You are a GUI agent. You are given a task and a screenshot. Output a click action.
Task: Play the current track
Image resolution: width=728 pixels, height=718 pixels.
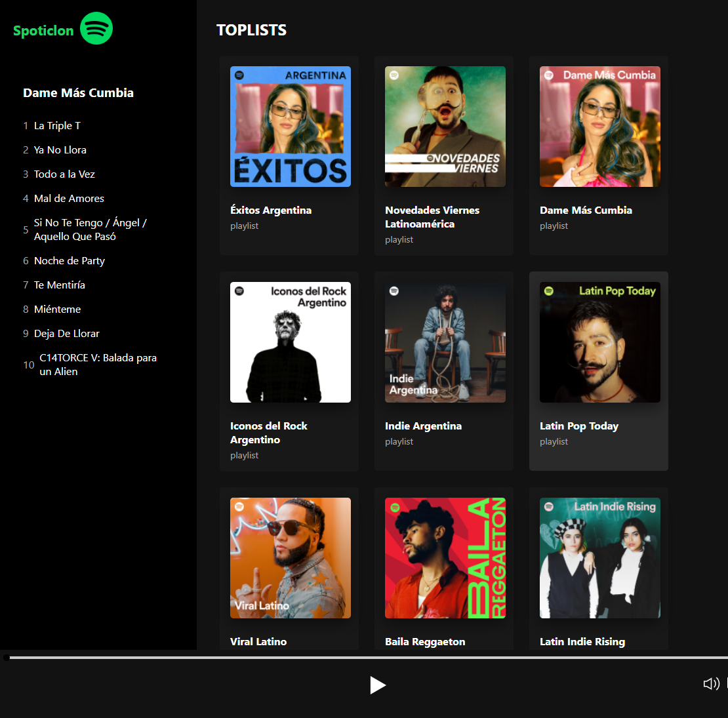click(x=378, y=685)
